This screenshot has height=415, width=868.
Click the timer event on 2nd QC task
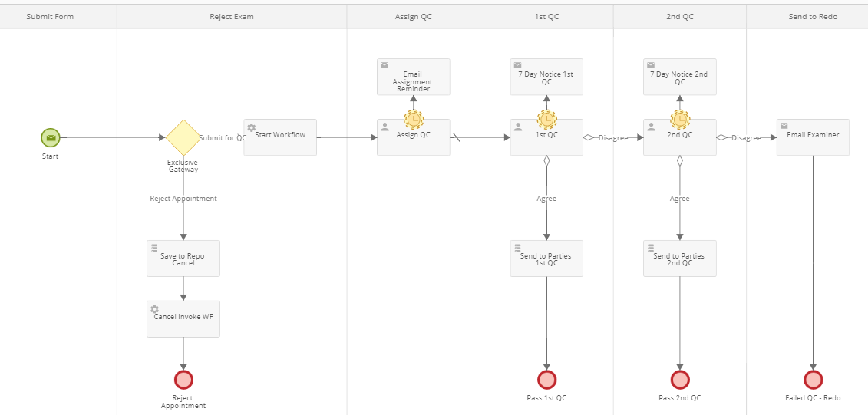click(680, 119)
